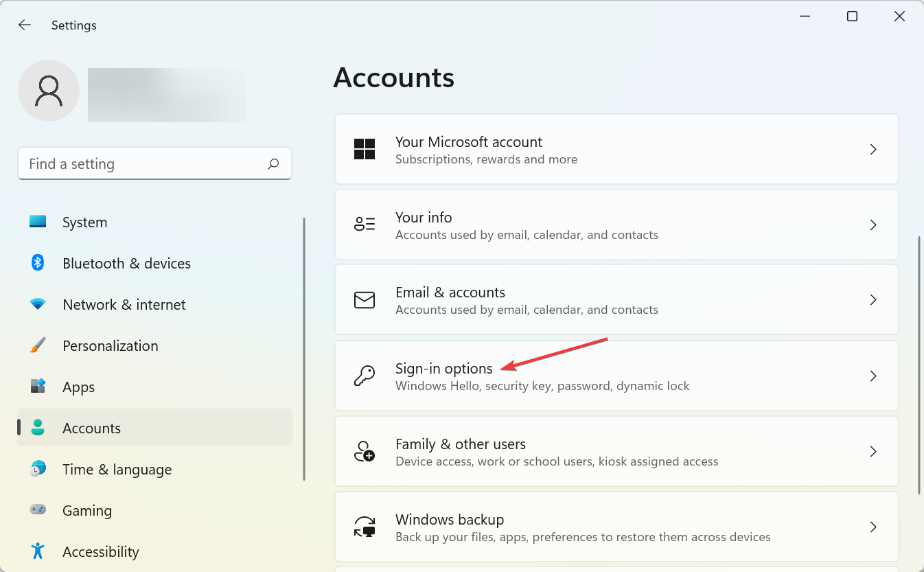Go back using the arrow button
This screenshot has height=572, width=924.
pyautogui.click(x=24, y=25)
